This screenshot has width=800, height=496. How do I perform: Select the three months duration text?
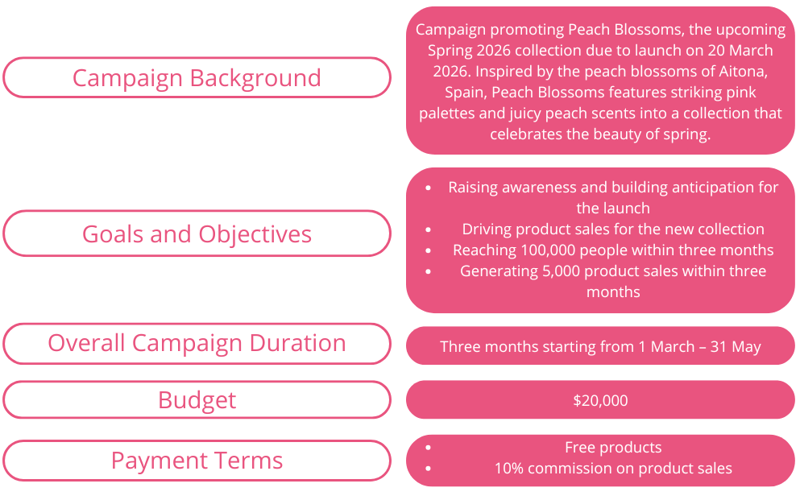[x=600, y=347]
